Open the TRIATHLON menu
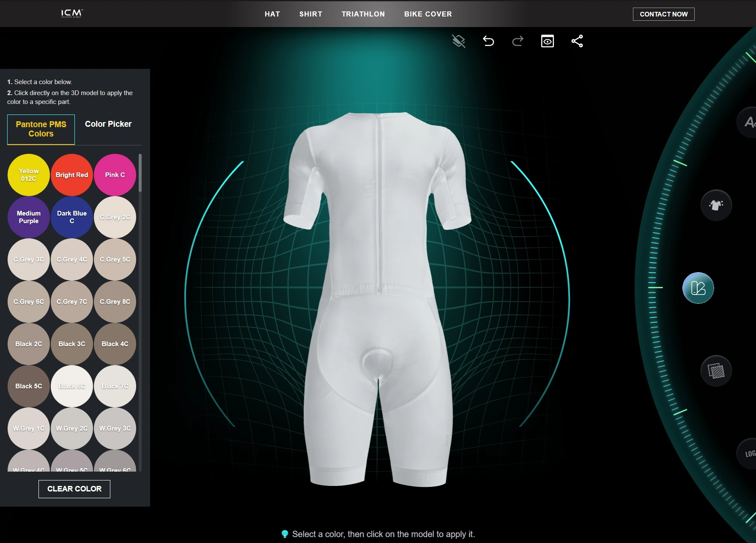 (x=363, y=14)
